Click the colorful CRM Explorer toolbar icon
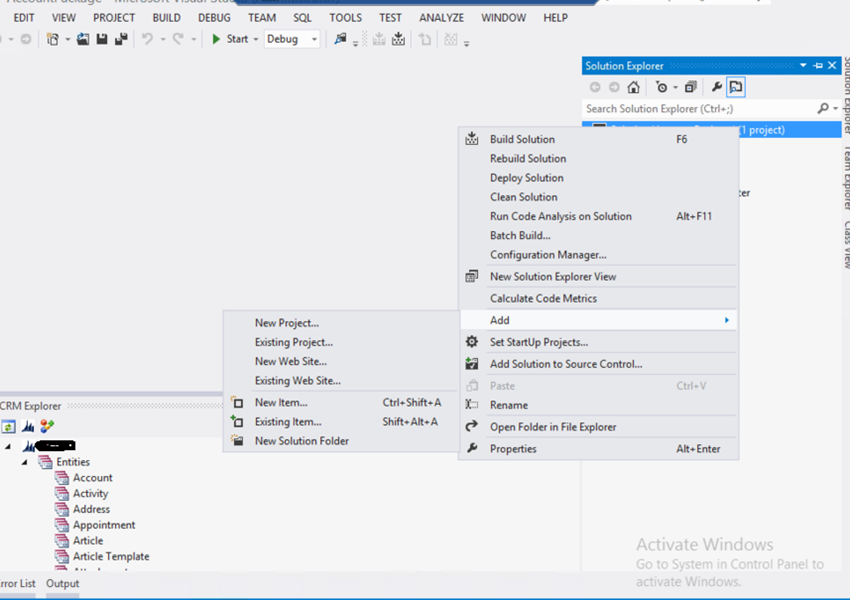This screenshot has width=850, height=600. click(x=47, y=427)
